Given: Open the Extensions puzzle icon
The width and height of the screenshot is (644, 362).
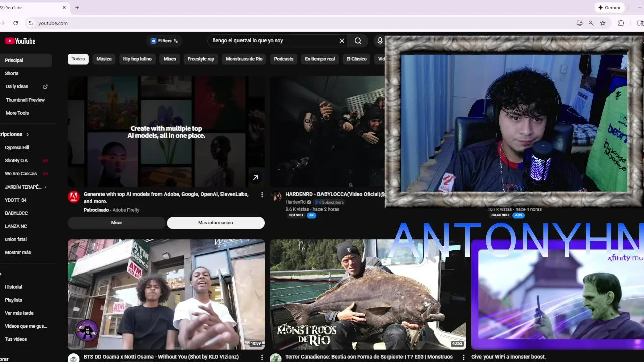Looking at the screenshot, I should [621, 23].
